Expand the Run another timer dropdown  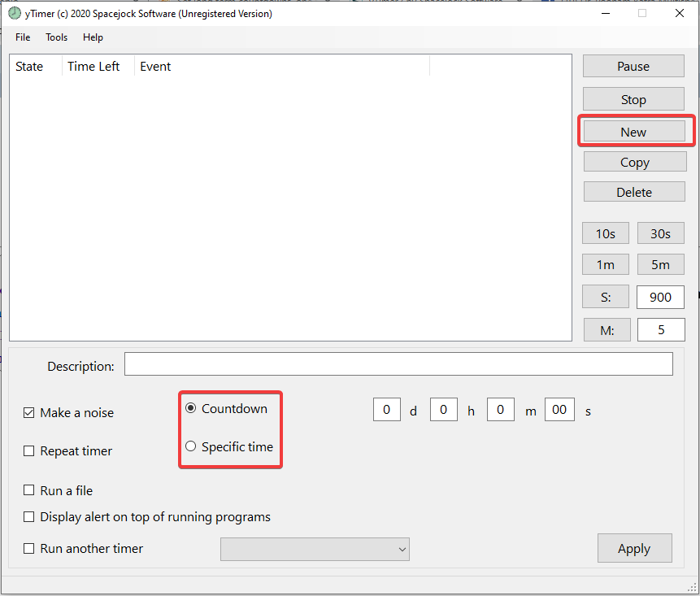tap(315, 549)
